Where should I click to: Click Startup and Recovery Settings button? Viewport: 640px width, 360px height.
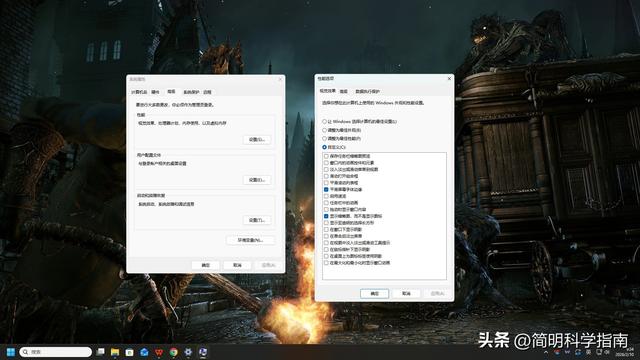(x=257, y=220)
